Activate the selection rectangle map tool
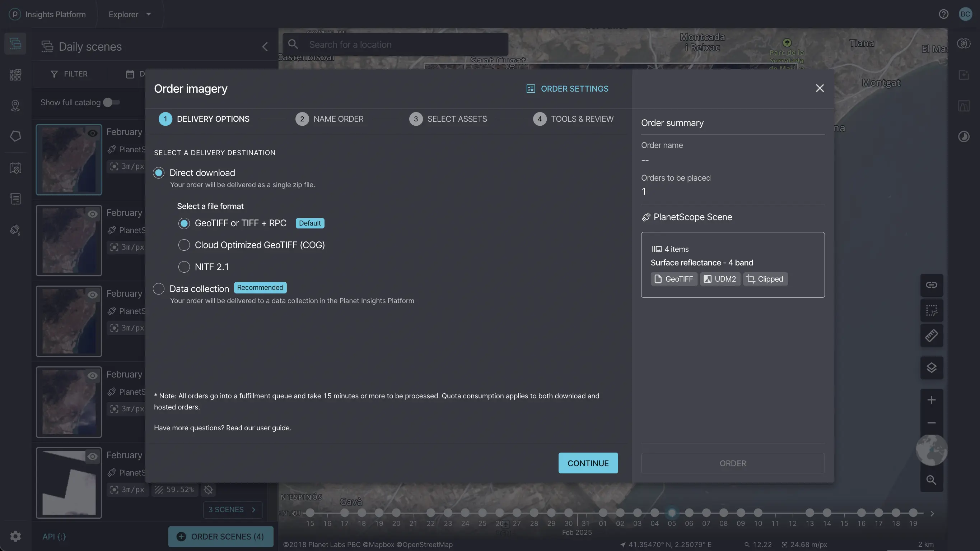The width and height of the screenshot is (980, 551). coord(931,311)
